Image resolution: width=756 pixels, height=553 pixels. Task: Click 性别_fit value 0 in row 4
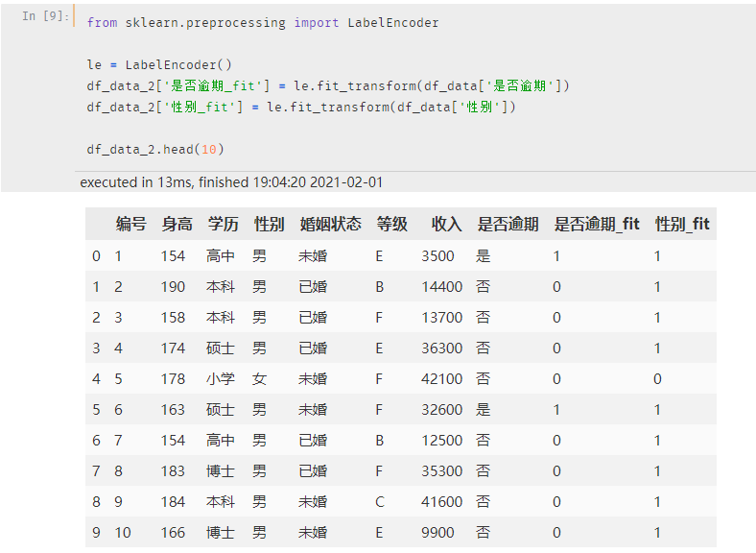tap(657, 379)
